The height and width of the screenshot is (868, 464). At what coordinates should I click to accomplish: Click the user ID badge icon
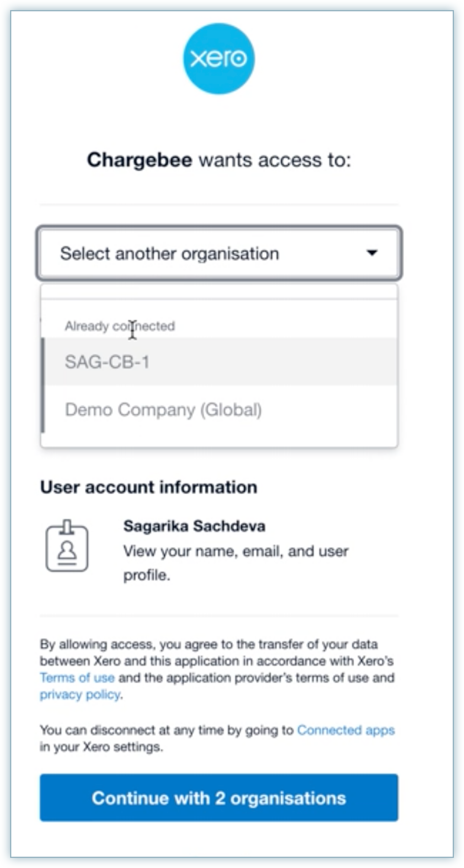point(67,546)
